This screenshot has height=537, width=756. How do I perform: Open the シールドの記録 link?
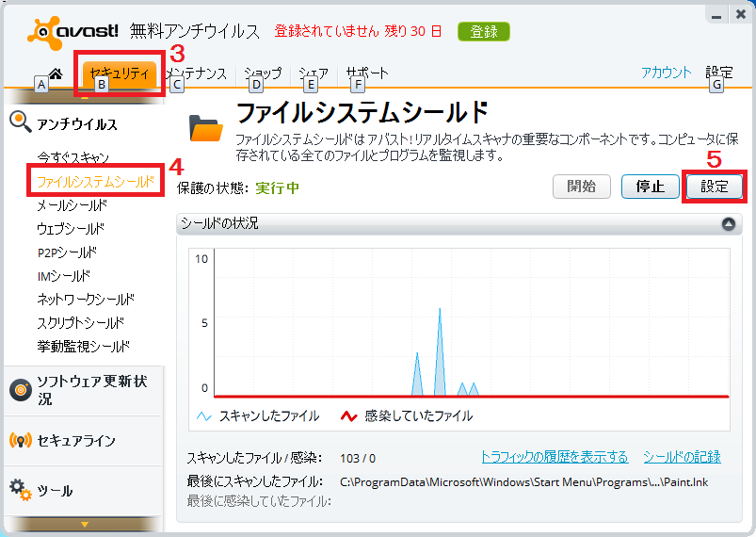pyautogui.click(x=682, y=457)
